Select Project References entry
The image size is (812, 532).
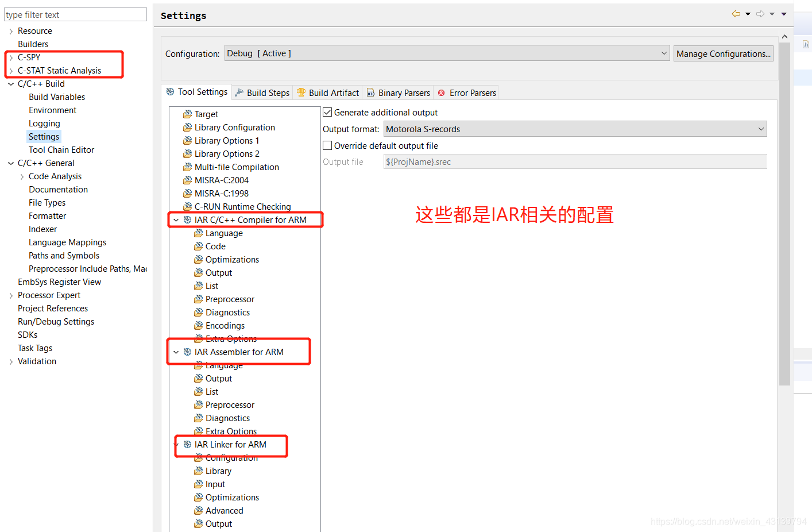pyautogui.click(x=53, y=309)
